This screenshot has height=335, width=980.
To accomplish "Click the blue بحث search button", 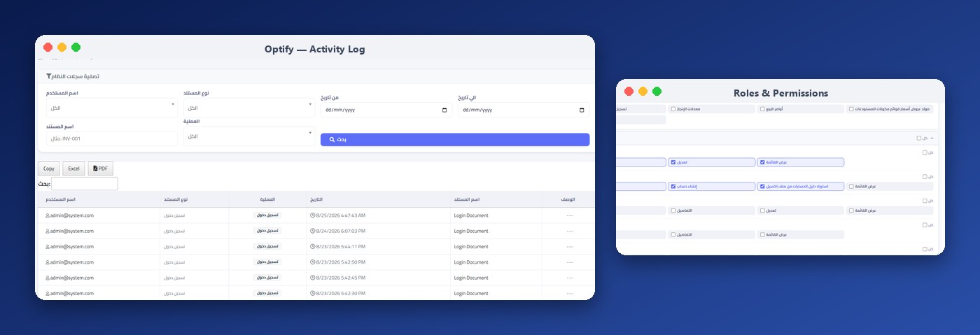I will 455,140.
